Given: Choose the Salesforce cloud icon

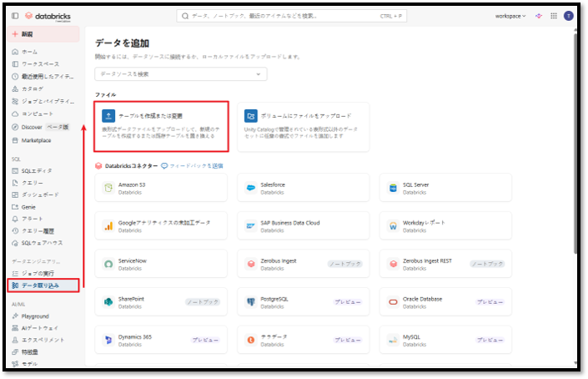Looking at the screenshot, I should coord(250,188).
